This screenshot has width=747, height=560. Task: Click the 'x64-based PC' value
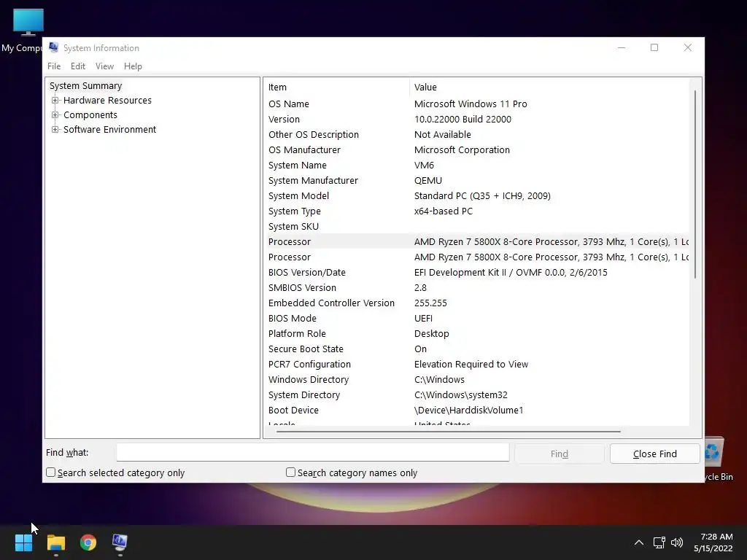pyautogui.click(x=443, y=211)
